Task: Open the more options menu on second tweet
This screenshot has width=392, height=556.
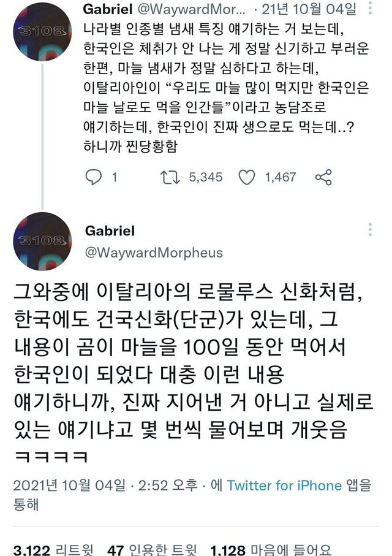Action: point(371,230)
